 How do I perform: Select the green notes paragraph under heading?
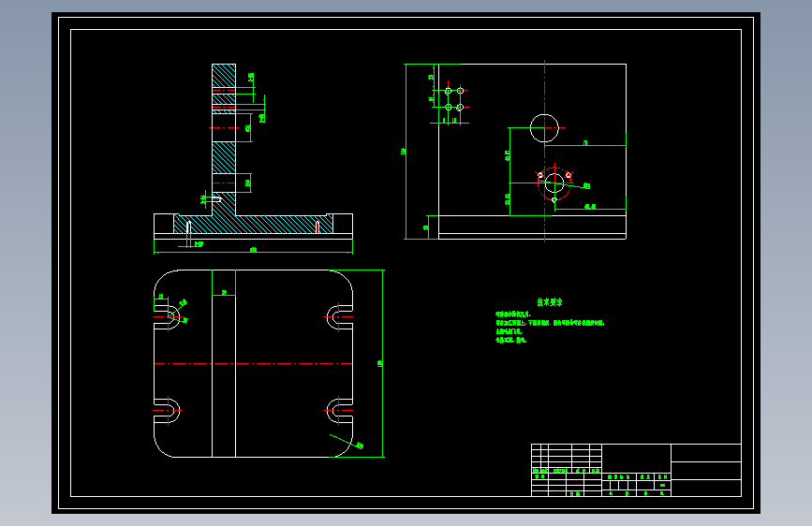point(550,328)
